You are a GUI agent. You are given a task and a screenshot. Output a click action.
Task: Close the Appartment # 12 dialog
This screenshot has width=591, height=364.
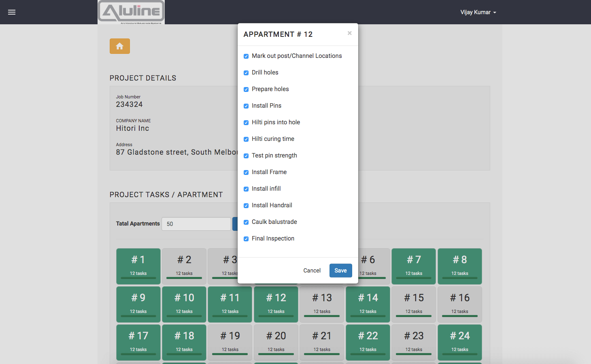point(350,33)
